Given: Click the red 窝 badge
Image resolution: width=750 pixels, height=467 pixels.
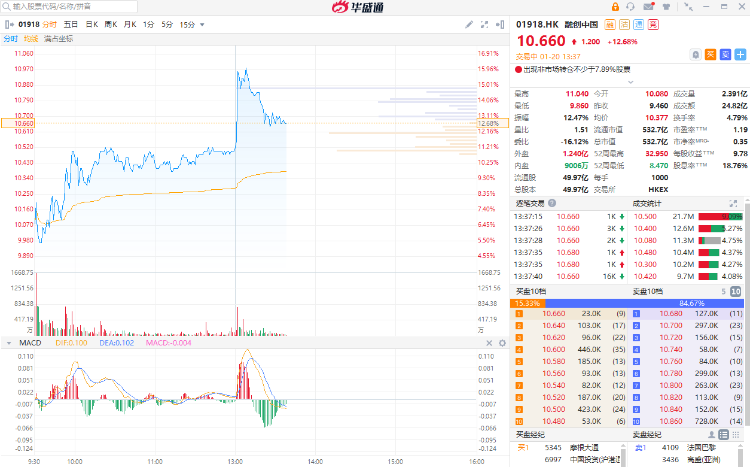Looking at the screenshot, I should click(x=653, y=25).
